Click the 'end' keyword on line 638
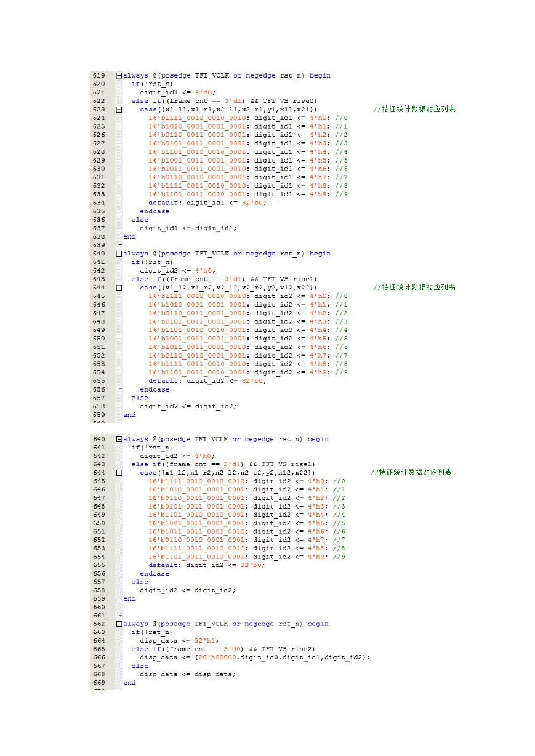This screenshot has width=535, height=756. click(x=129, y=236)
